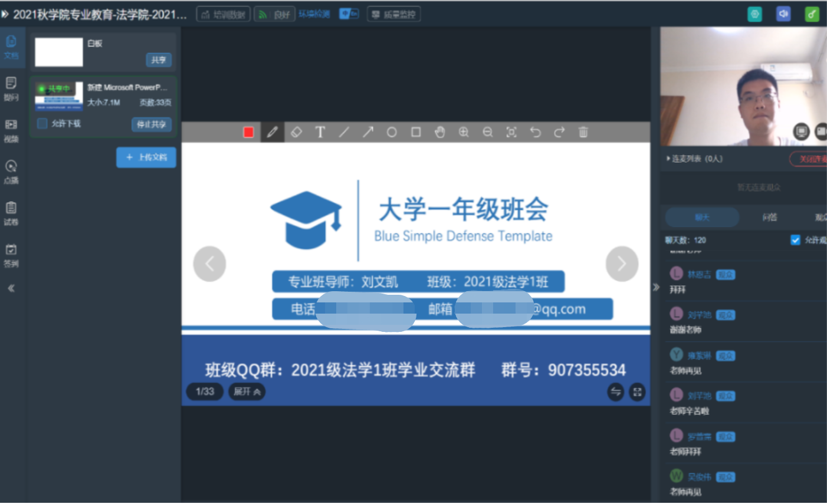Open the 视频 section in left sidebar
Viewport: 827px width, 504px height.
[x=11, y=130]
